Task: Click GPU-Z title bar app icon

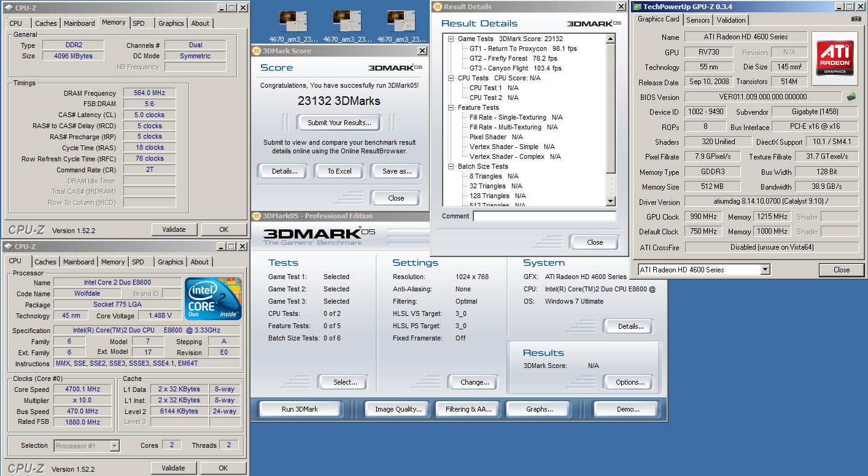Action: click(x=637, y=7)
